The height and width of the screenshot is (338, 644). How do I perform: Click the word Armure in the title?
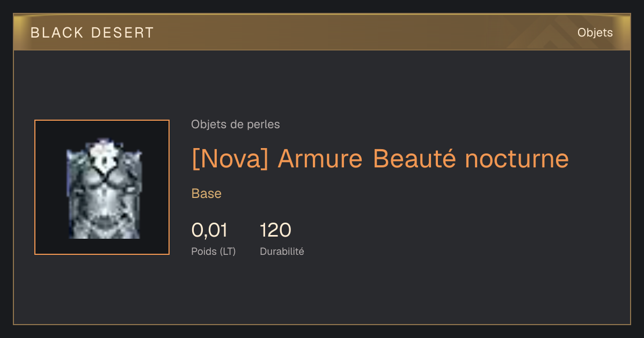321,159
